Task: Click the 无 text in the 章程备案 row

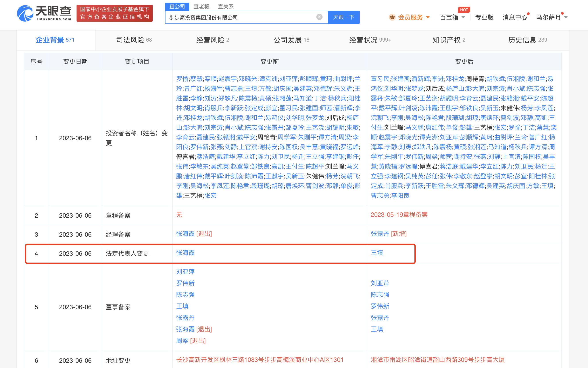Action: [179, 215]
